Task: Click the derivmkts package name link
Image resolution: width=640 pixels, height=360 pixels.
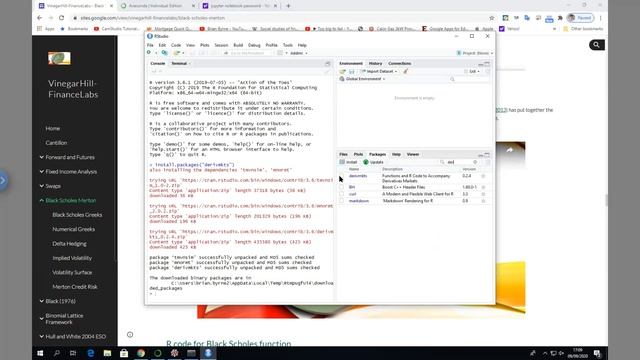Action: [x=358, y=176]
